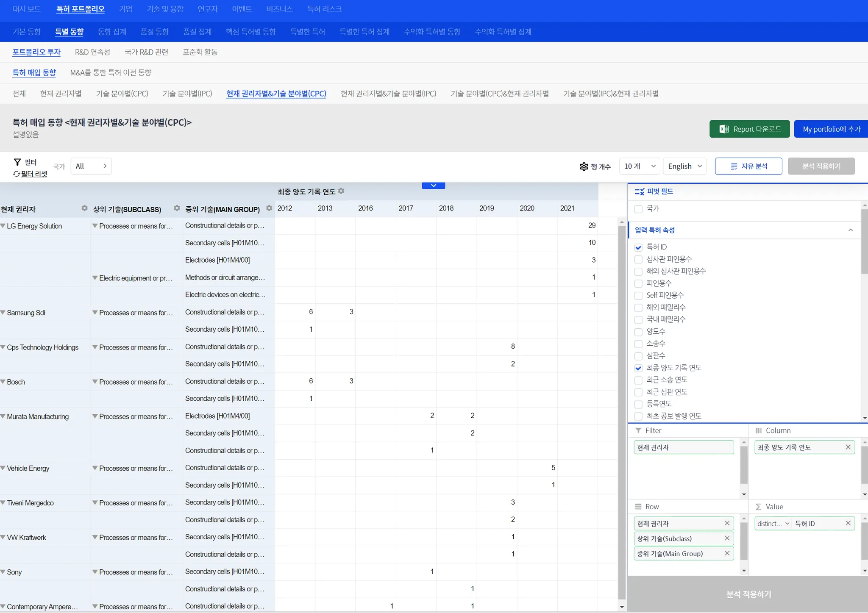Click gear icon beside 중위 기술(MAIN GROUP) header
Image resolution: width=868 pixels, height=613 pixels.
click(x=269, y=208)
